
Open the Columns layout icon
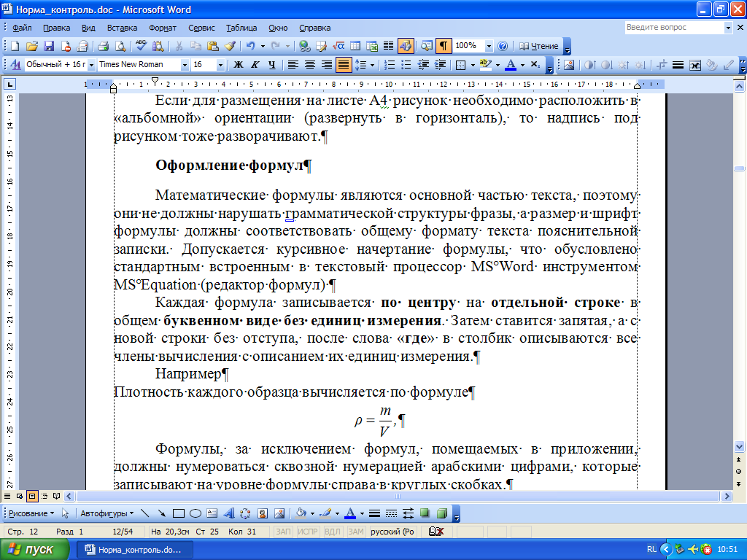tap(388, 46)
